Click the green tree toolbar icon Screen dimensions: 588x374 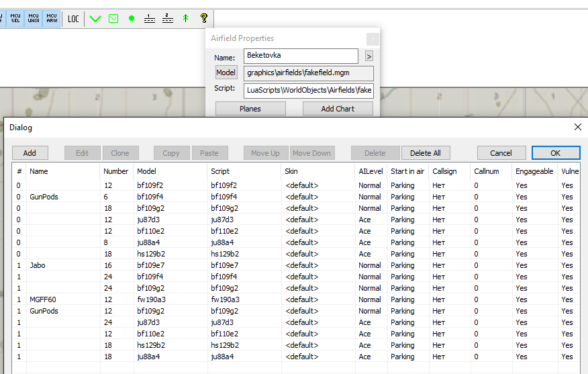click(185, 18)
